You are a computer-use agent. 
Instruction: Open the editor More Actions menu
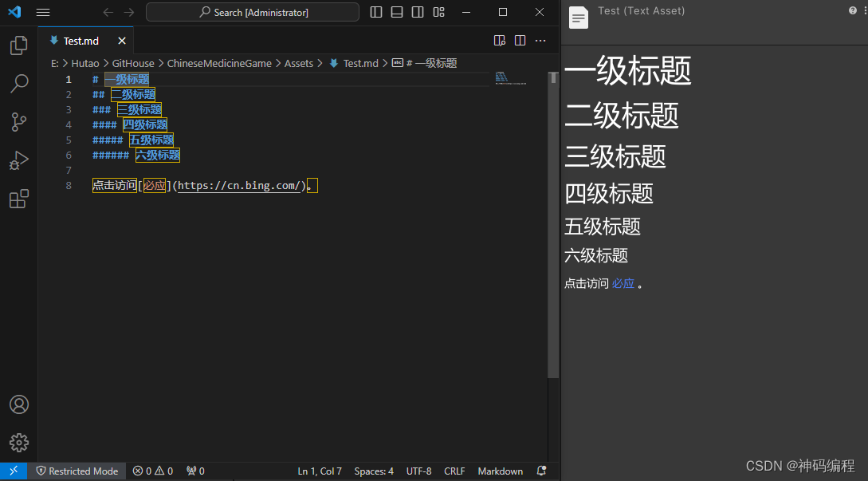540,41
